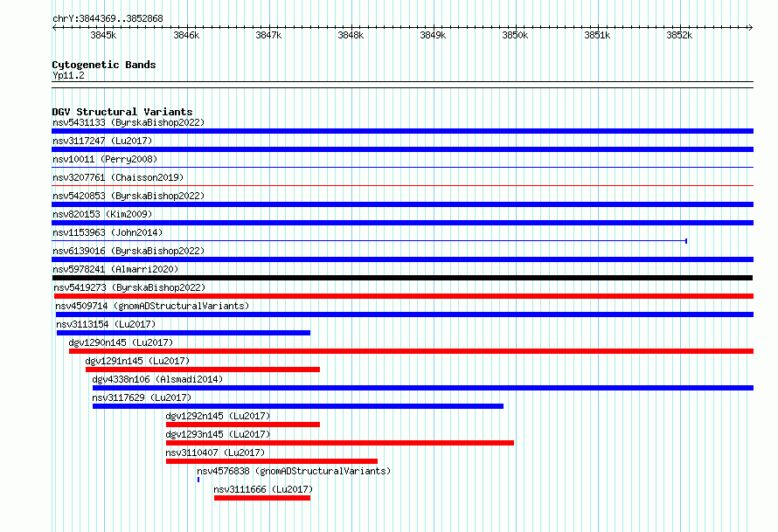Click the 3847k ruler tick label
Viewport: 778px width, 532px height.
tap(268, 35)
